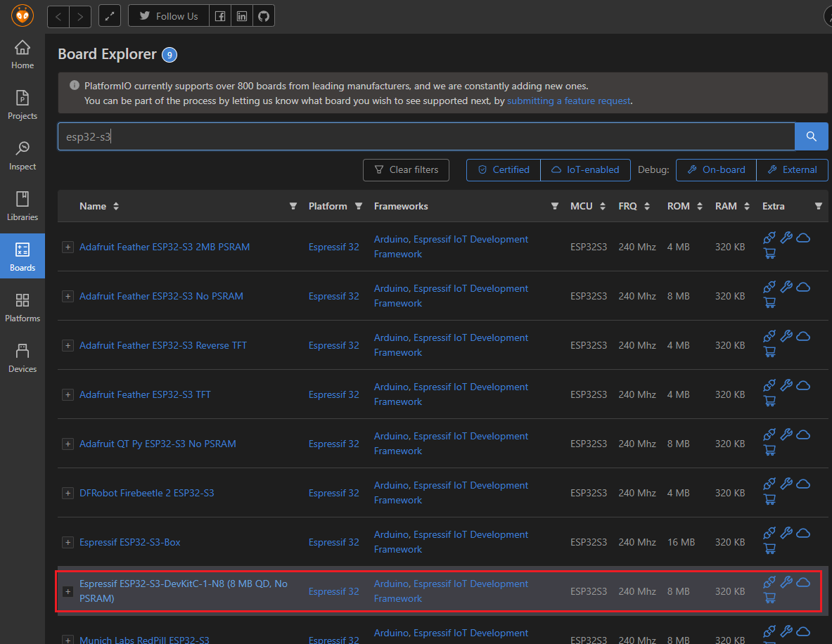Viewport: 832px width, 644px height.
Task: Click the Clear filters button
Action: [406, 169]
